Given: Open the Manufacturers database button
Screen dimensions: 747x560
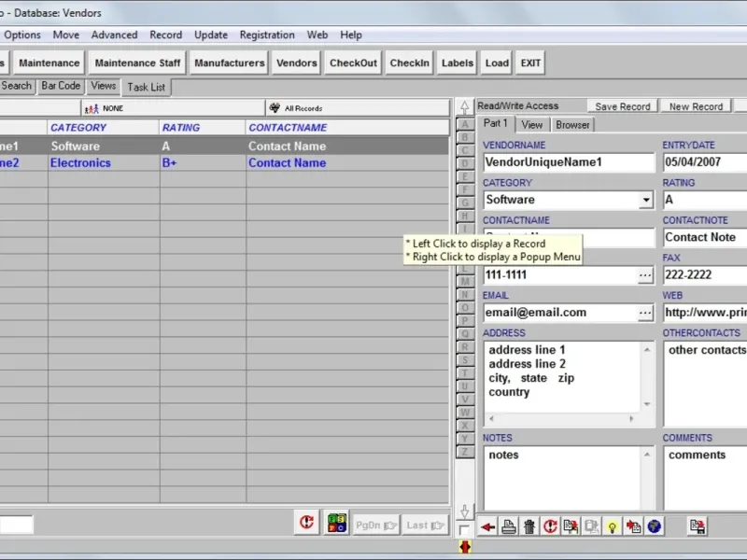Looking at the screenshot, I should tap(230, 63).
